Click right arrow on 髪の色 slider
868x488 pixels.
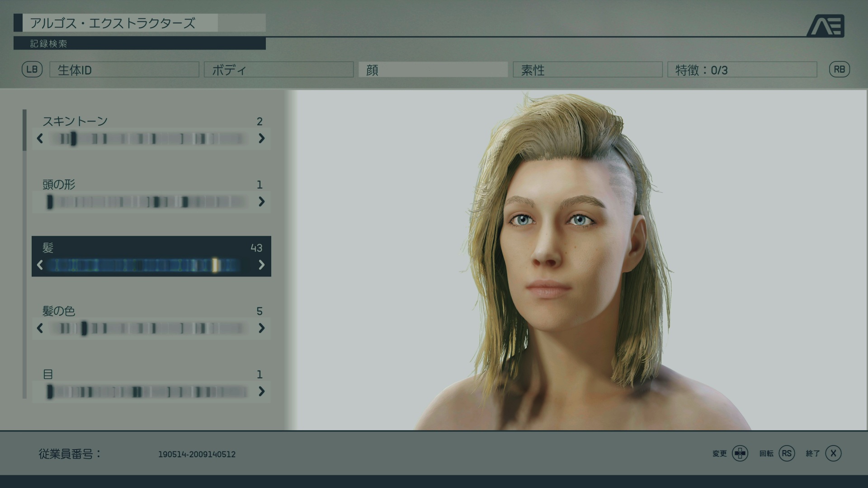coord(261,328)
